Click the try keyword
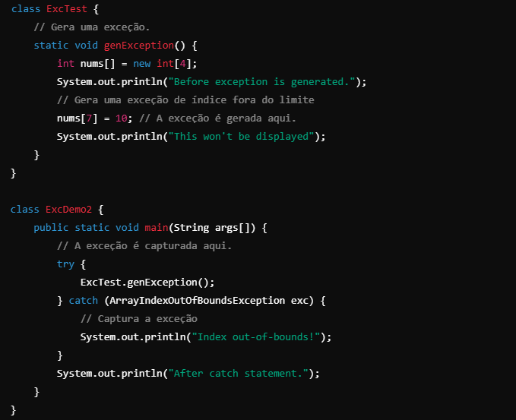The height and width of the screenshot is (420, 516). (65, 264)
